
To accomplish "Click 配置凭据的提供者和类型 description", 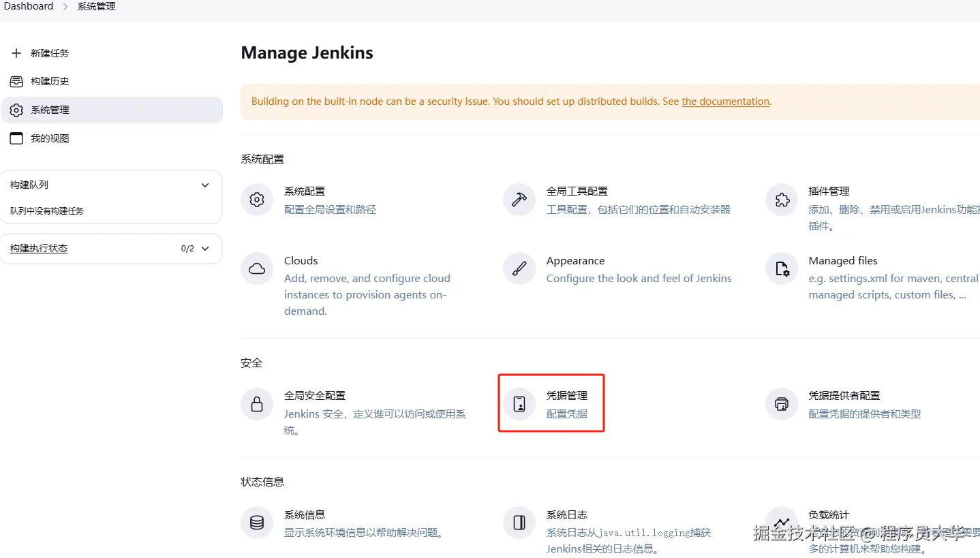I will [865, 414].
